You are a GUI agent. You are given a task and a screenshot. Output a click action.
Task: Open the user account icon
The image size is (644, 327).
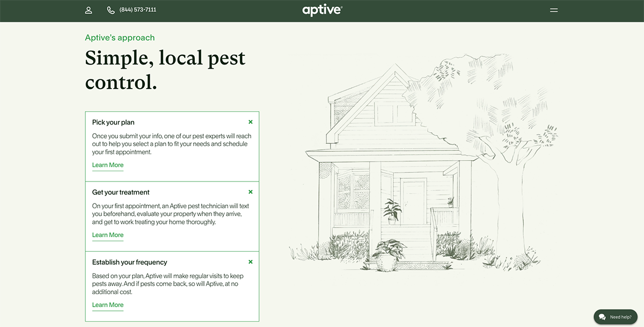pos(89,10)
